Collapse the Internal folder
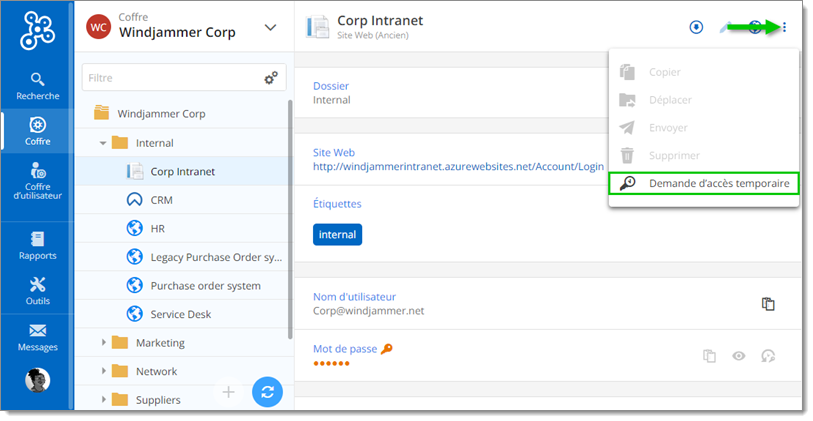813x421 pixels. (x=103, y=143)
